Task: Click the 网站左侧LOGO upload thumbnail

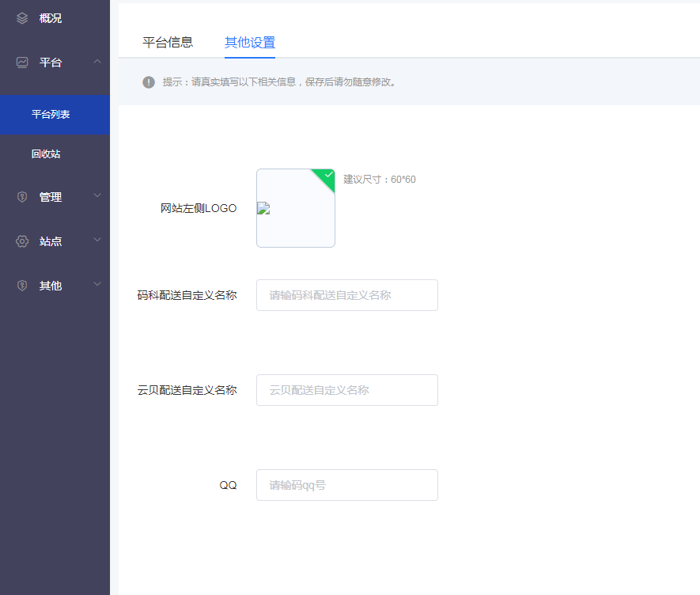Action: coord(296,208)
